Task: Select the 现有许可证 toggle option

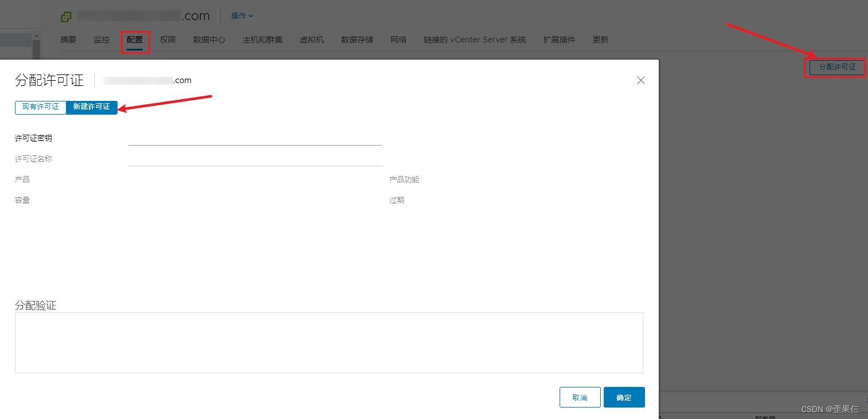Action: pyautogui.click(x=41, y=107)
